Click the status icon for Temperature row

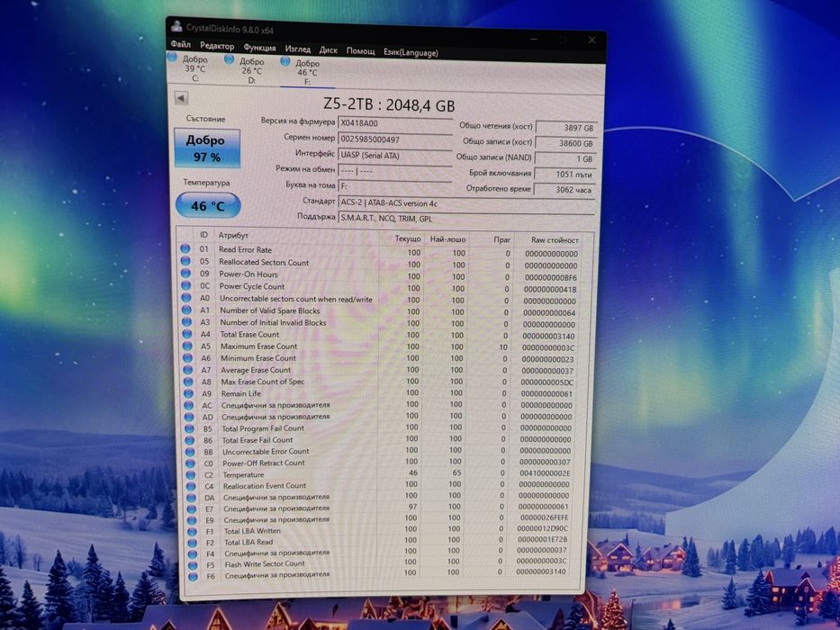[x=190, y=474]
